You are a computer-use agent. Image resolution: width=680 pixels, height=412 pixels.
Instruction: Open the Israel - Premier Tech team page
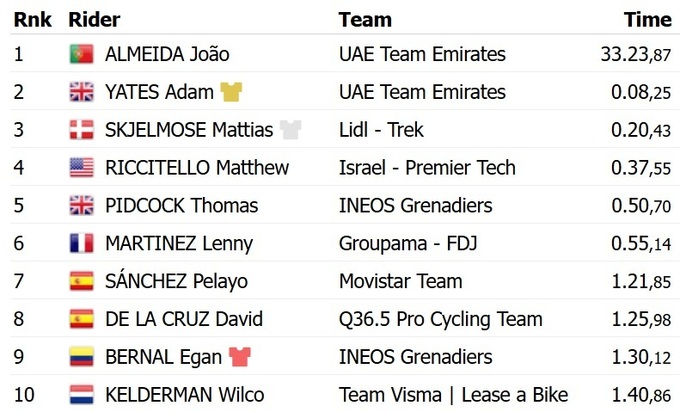click(427, 168)
